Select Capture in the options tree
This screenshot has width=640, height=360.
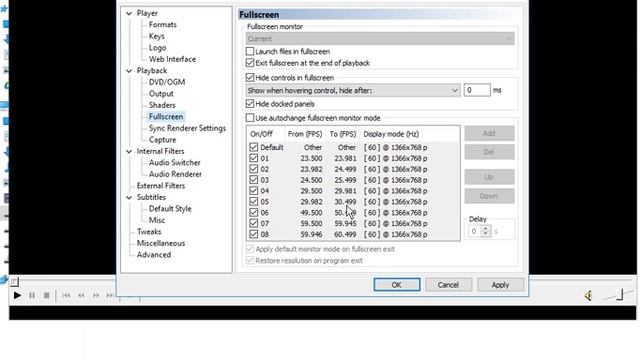click(x=162, y=140)
